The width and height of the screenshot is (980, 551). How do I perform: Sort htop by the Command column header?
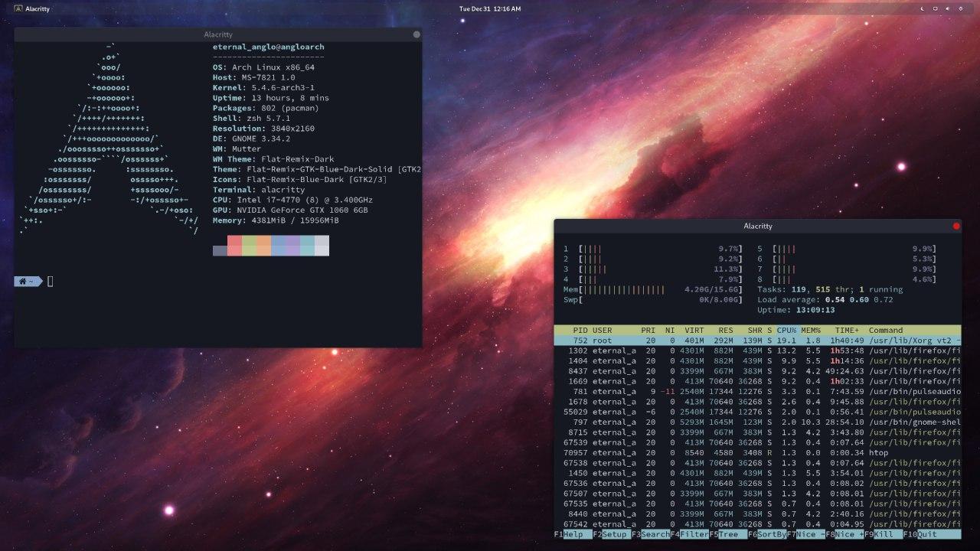[x=886, y=330]
